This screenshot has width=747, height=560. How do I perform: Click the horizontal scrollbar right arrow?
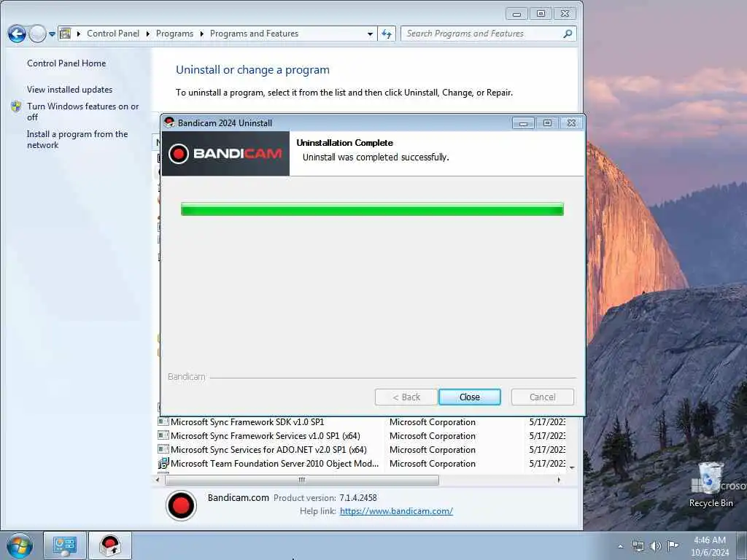click(x=559, y=480)
